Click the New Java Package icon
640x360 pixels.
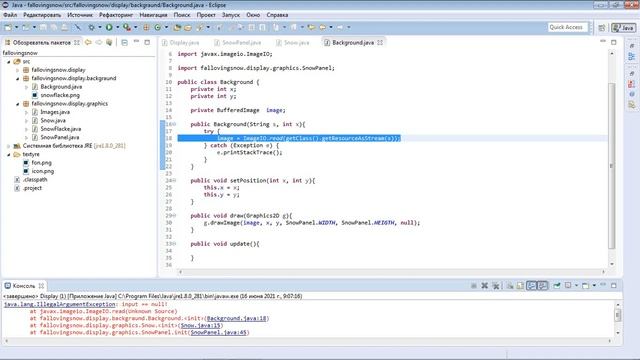(146, 27)
